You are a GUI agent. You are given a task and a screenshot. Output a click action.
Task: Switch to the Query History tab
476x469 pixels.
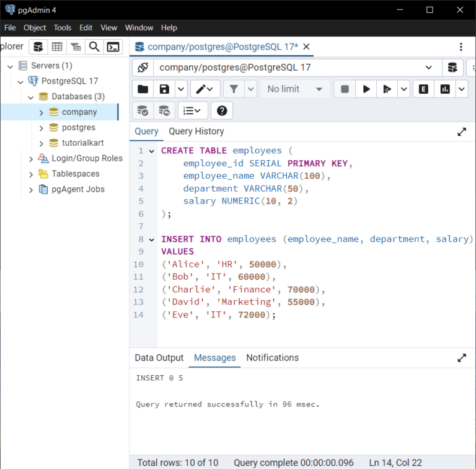[196, 132]
